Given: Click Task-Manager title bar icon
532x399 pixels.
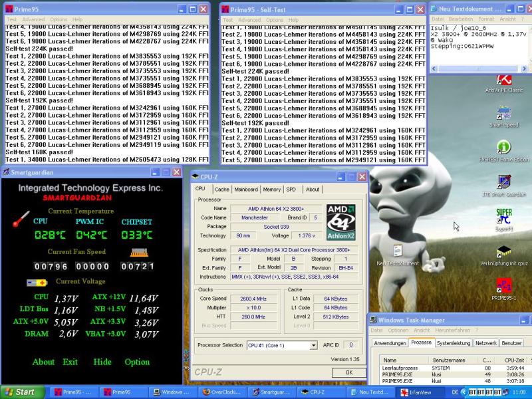Looking at the screenshot, I should [x=373, y=320].
